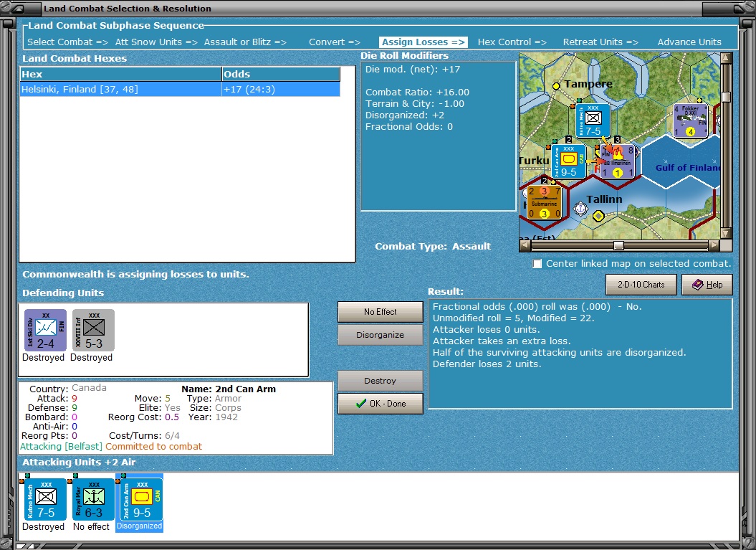Viewport: 756px width, 550px height.
Task: Click the window system menu icon
Action: pos(17,8)
